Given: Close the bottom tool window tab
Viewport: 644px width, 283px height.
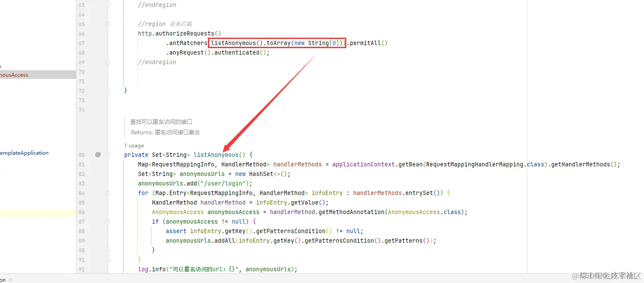Looking at the screenshot, I should (10, 280).
